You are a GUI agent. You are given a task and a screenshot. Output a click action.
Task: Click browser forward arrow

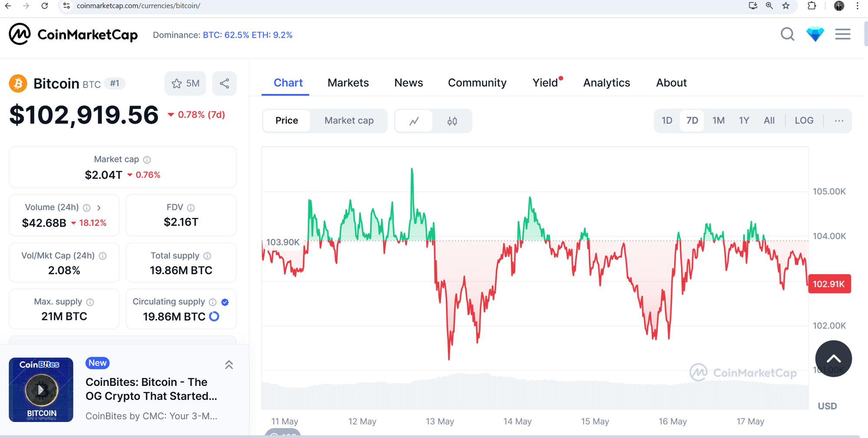26,6
